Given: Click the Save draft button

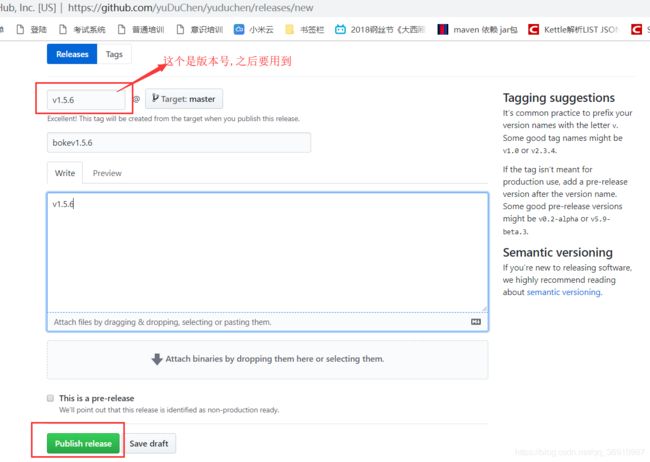Looking at the screenshot, I should 149,444.
